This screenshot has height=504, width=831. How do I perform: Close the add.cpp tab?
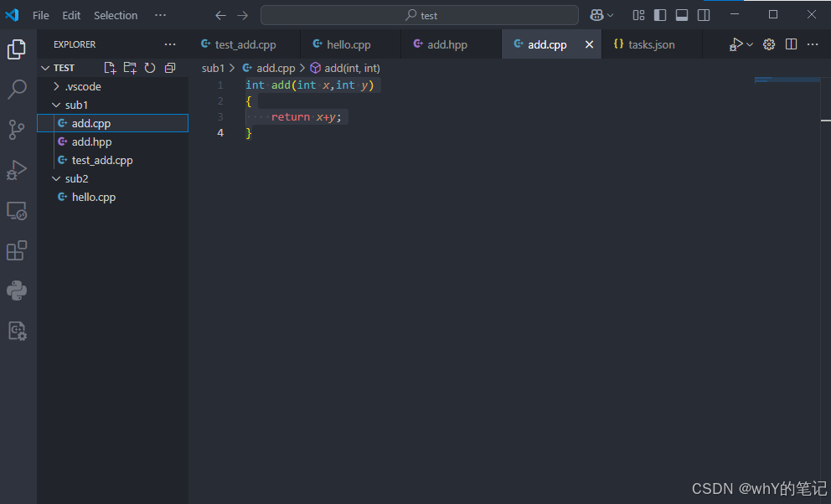click(x=589, y=44)
